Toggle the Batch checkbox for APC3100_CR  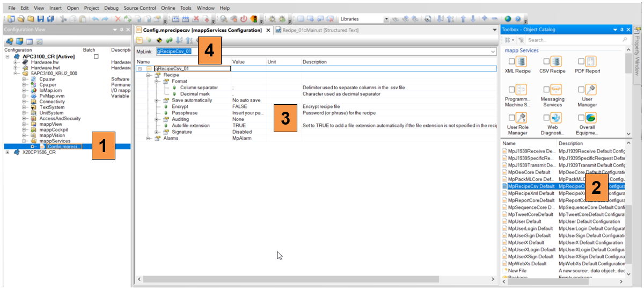pos(96,56)
